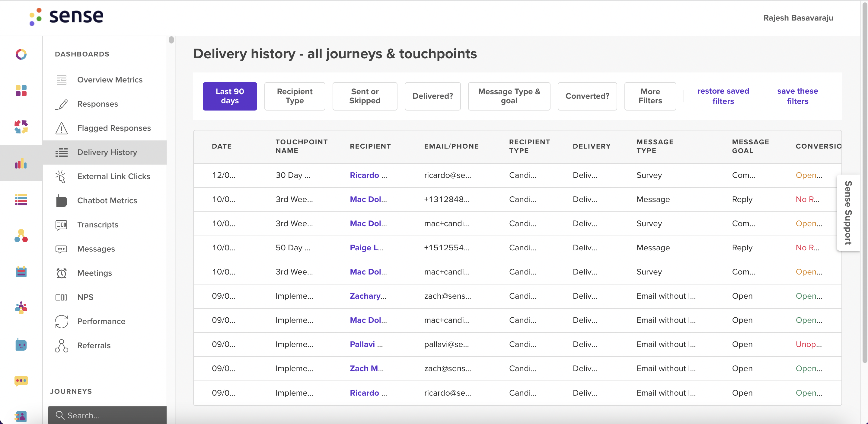Click the Flagged Responses warning icon
The height and width of the screenshot is (424, 868).
(61, 128)
